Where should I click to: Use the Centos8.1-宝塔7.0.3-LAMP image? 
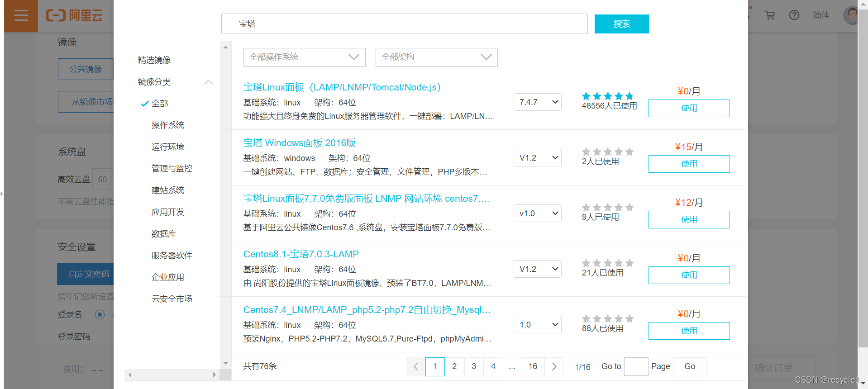pyautogui.click(x=689, y=275)
